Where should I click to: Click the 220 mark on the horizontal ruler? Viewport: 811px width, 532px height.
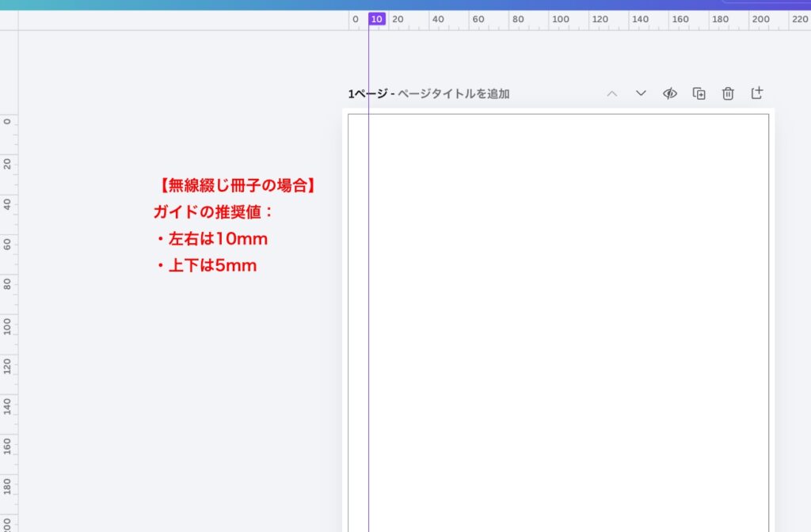(801, 19)
